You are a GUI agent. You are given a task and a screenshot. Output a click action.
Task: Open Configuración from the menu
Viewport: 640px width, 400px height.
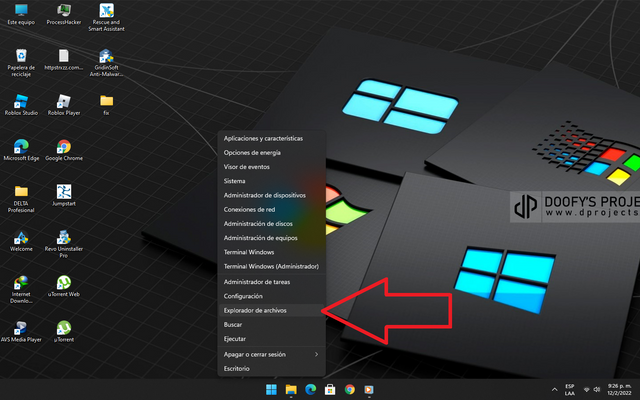click(271, 296)
